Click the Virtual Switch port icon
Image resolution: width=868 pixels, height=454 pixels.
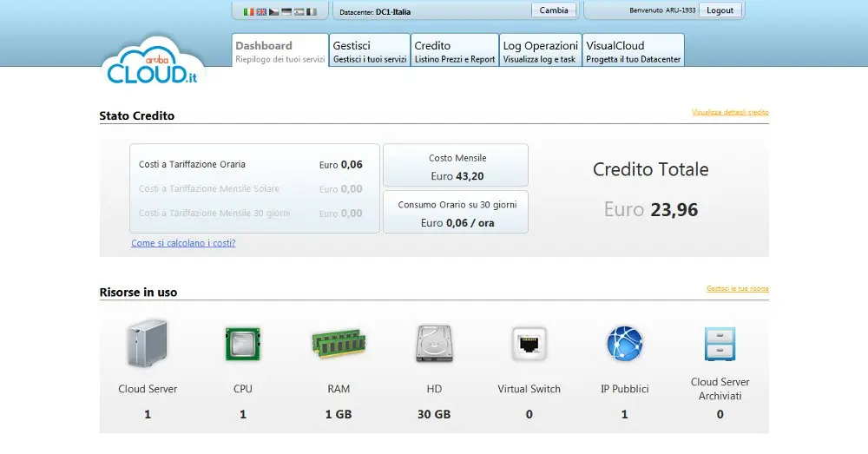[x=529, y=344]
